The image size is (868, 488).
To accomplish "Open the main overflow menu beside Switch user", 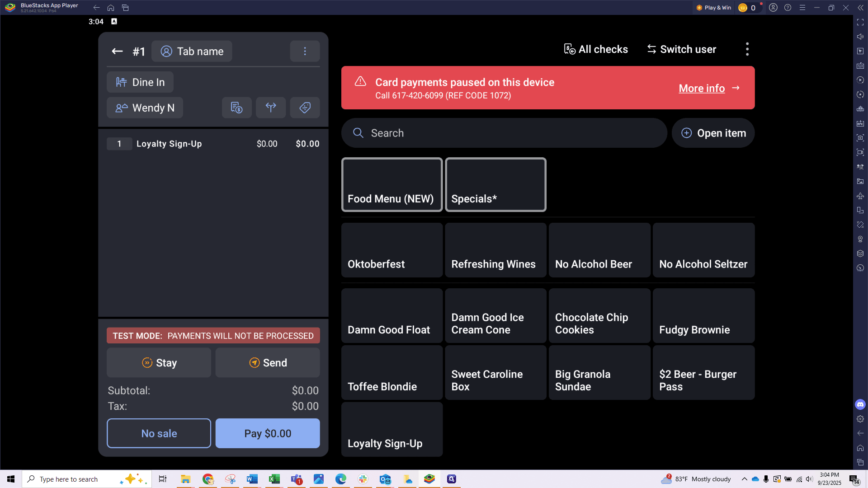I will (x=747, y=49).
